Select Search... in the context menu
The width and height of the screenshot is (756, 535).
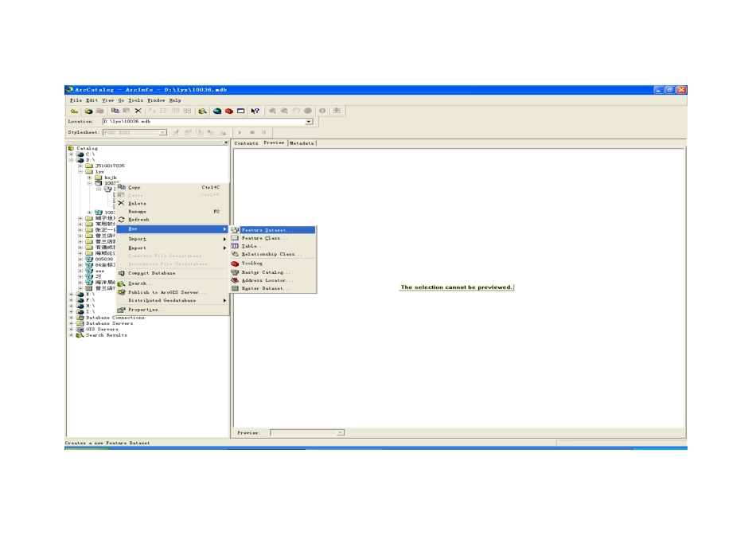point(173,283)
